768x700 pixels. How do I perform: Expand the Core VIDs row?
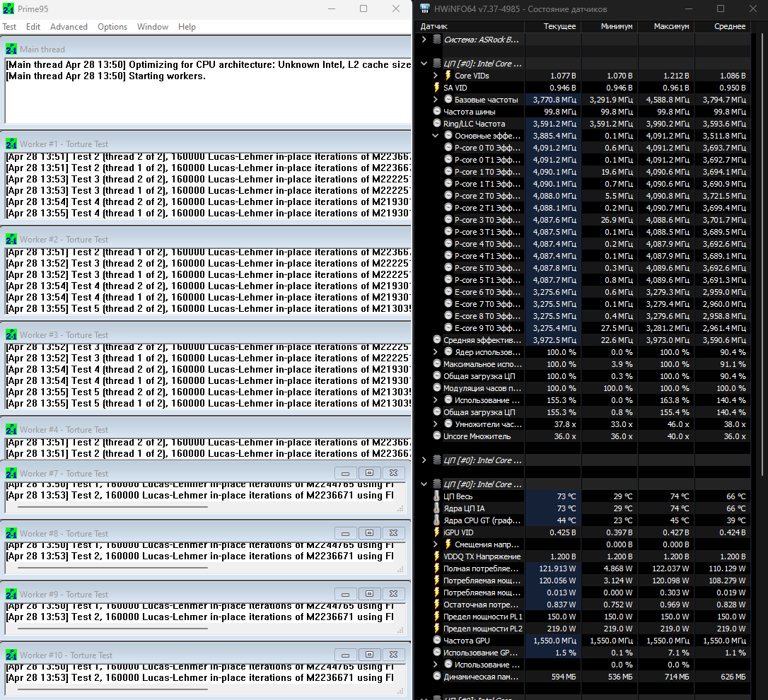tap(436, 76)
